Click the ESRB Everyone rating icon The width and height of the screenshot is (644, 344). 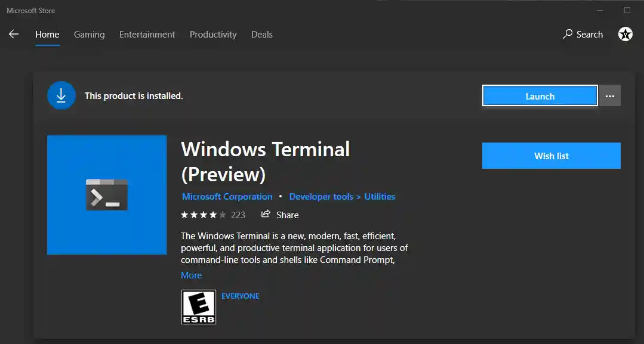pyautogui.click(x=198, y=306)
